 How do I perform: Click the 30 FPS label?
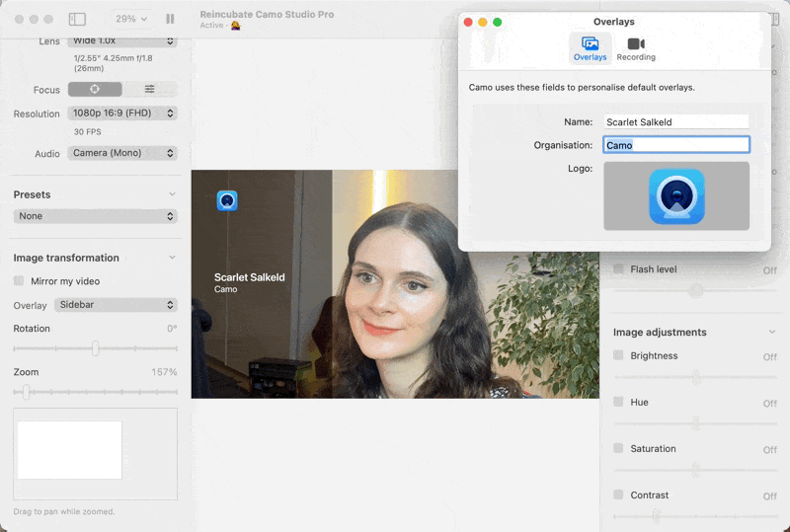tap(88, 132)
